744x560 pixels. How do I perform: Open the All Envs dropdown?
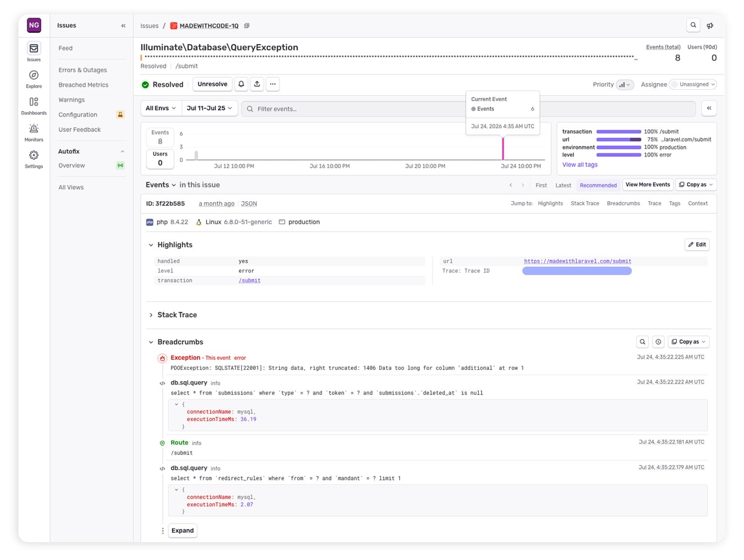(x=161, y=108)
